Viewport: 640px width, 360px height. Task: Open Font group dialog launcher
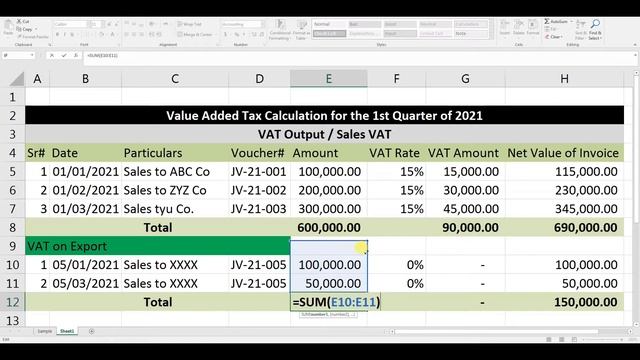(119, 45)
